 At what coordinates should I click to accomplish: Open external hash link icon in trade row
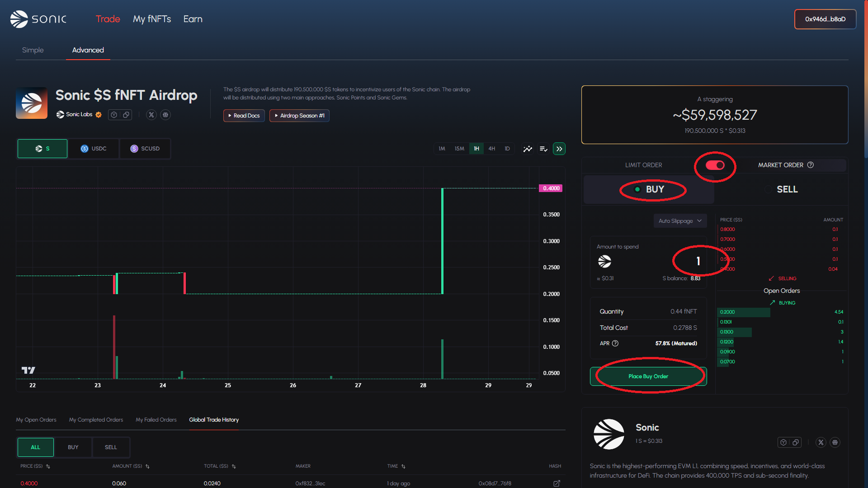click(557, 483)
